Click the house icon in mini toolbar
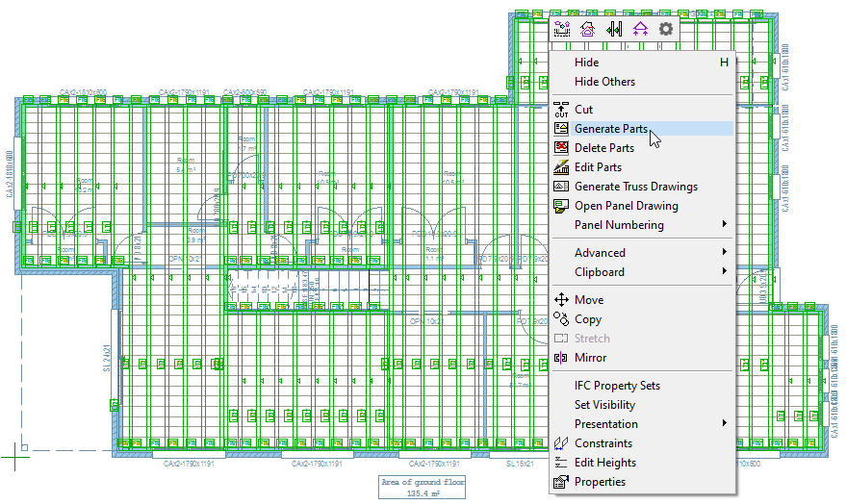Screen dimensions: 846x504 coord(587,29)
